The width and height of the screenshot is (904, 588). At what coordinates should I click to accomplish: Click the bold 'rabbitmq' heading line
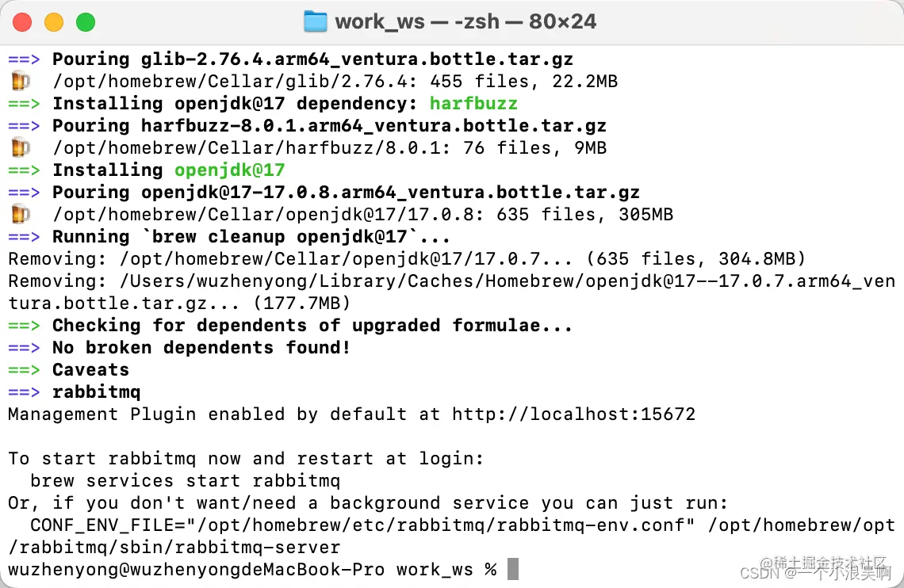(x=96, y=391)
